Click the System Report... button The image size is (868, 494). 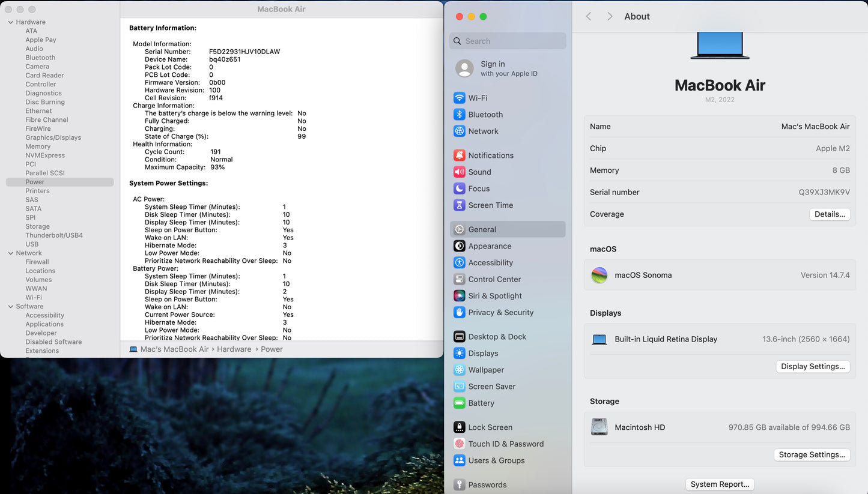720,484
